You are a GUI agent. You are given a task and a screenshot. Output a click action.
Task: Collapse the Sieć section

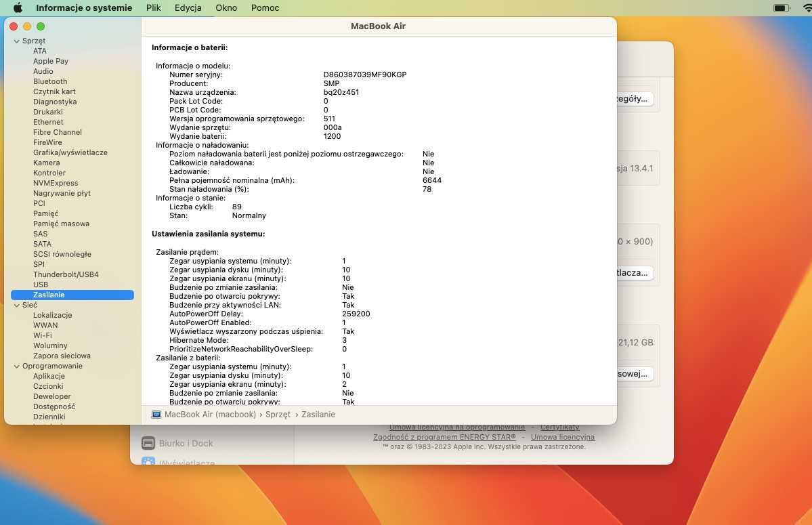16,306
